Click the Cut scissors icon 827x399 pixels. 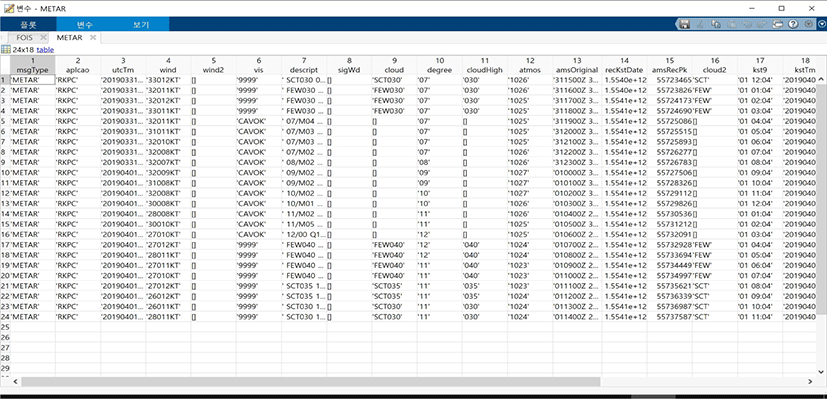click(x=700, y=24)
